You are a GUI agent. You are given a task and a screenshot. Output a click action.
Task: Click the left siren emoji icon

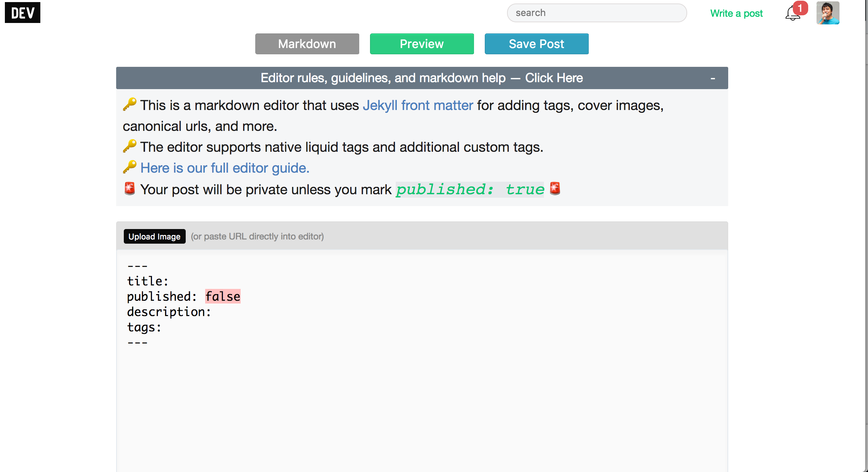[x=130, y=189]
